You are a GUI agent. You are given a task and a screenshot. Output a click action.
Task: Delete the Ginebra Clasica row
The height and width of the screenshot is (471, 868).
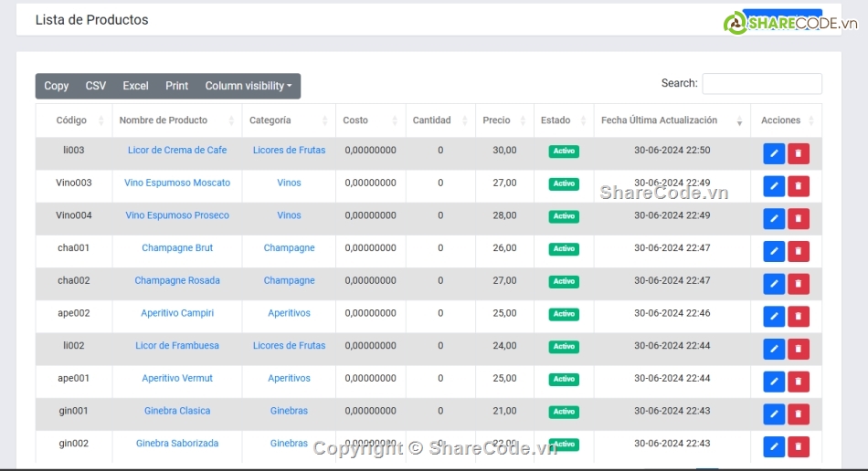pyautogui.click(x=799, y=414)
